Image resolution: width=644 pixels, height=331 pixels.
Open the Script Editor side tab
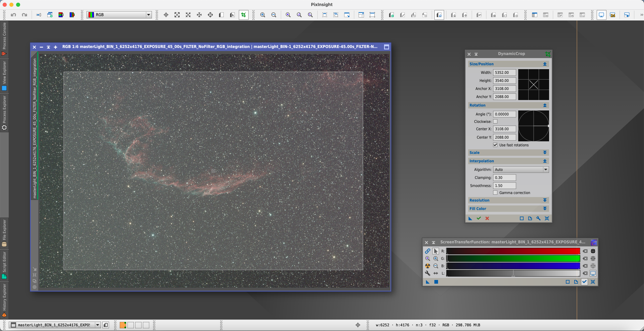(4, 265)
